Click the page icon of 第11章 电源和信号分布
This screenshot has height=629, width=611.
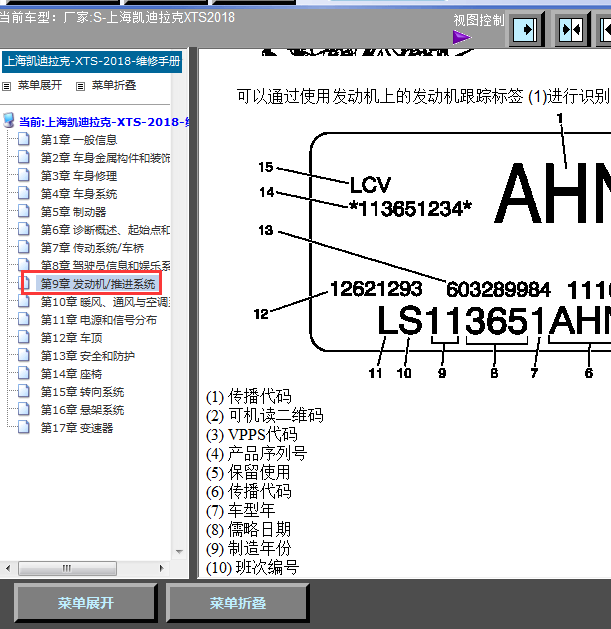[x=24, y=319]
